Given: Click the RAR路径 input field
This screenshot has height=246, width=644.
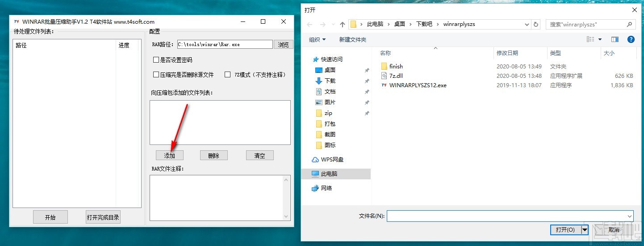Looking at the screenshot, I should tap(225, 44).
